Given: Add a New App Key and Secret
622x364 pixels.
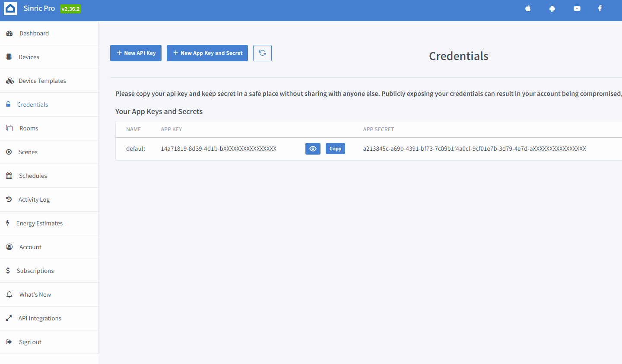Looking at the screenshot, I should pos(207,53).
